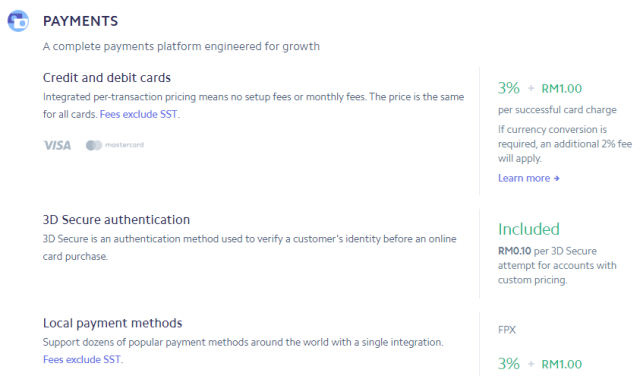Click the FPX payment method label
Viewport: 640px width, 376px height.
[507, 330]
